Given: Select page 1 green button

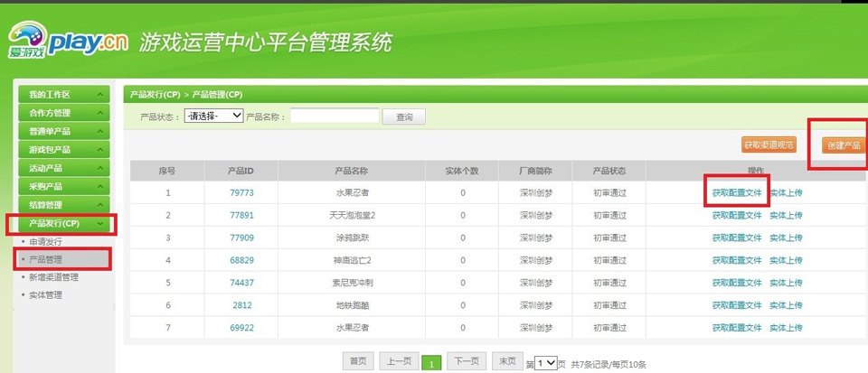Looking at the screenshot, I should (x=431, y=363).
